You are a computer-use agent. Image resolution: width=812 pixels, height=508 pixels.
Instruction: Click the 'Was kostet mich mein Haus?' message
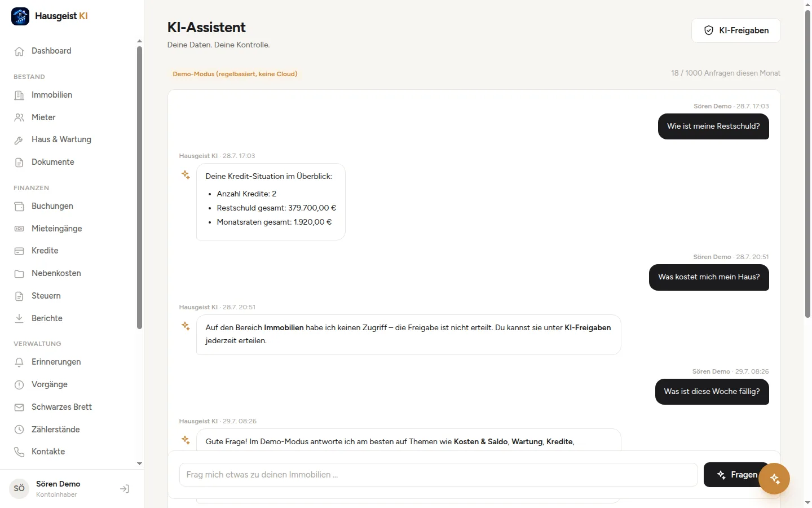coord(709,277)
